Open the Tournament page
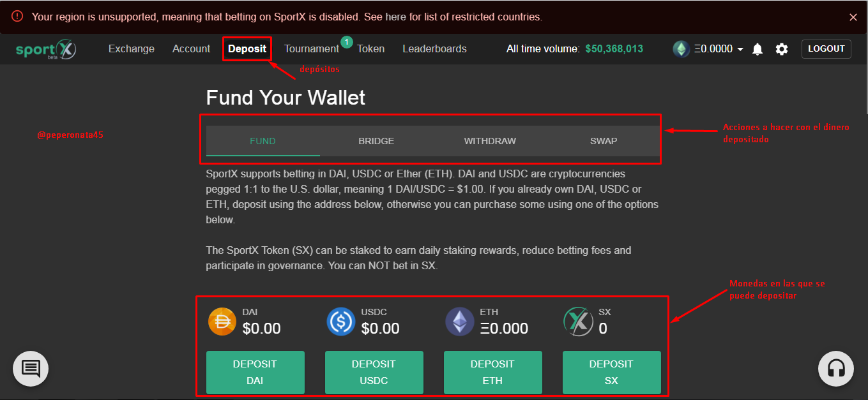Screen dimensions: 868x400 [x=312, y=48]
